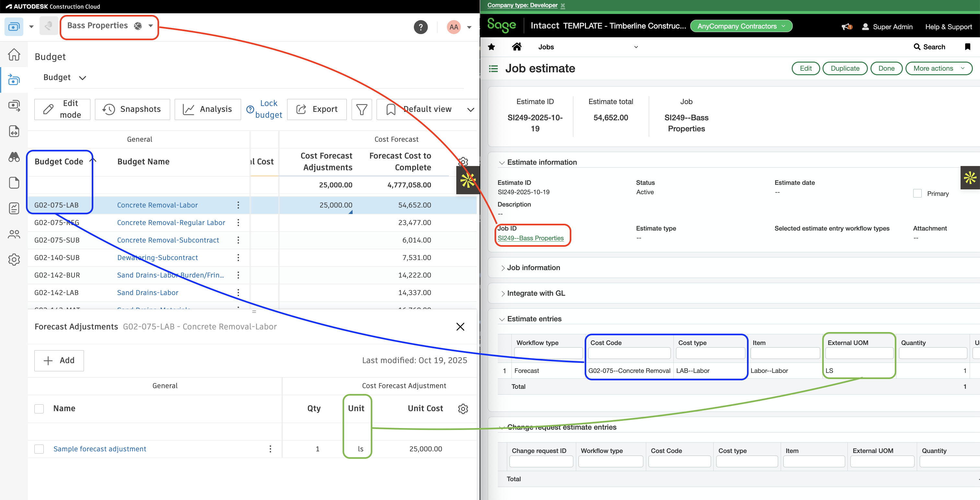980x500 pixels.
Task: Switch to the Jobs menu in Intacct
Action: coord(546,46)
